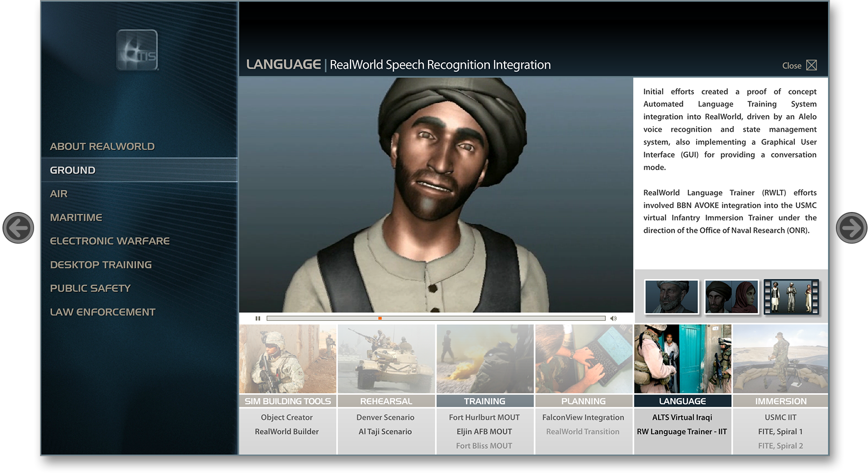The image size is (868, 473).
Task: Open the USMC IIT link
Action: [x=781, y=417]
